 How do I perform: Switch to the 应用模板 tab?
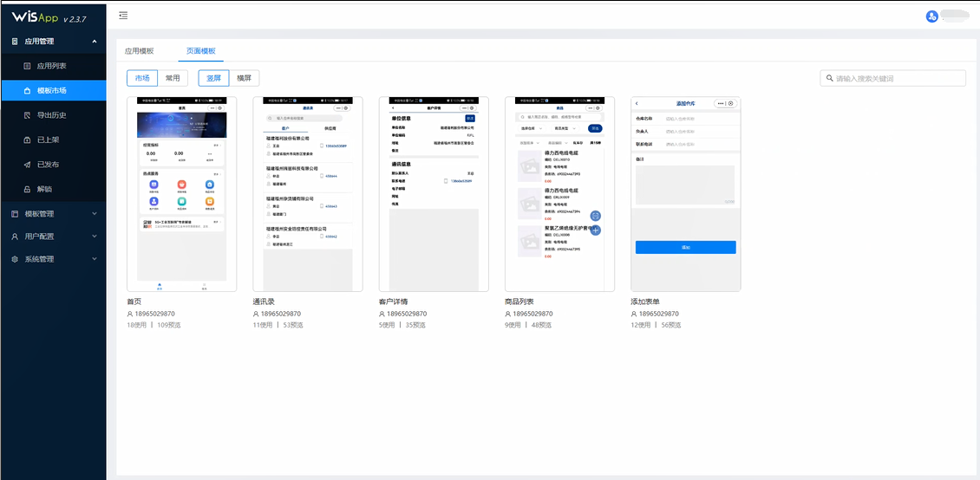(139, 51)
